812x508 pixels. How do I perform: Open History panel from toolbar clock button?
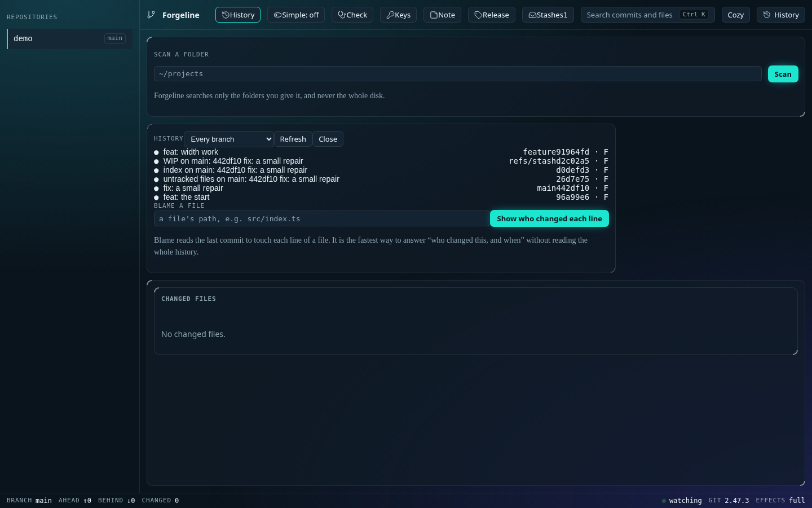coord(238,15)
